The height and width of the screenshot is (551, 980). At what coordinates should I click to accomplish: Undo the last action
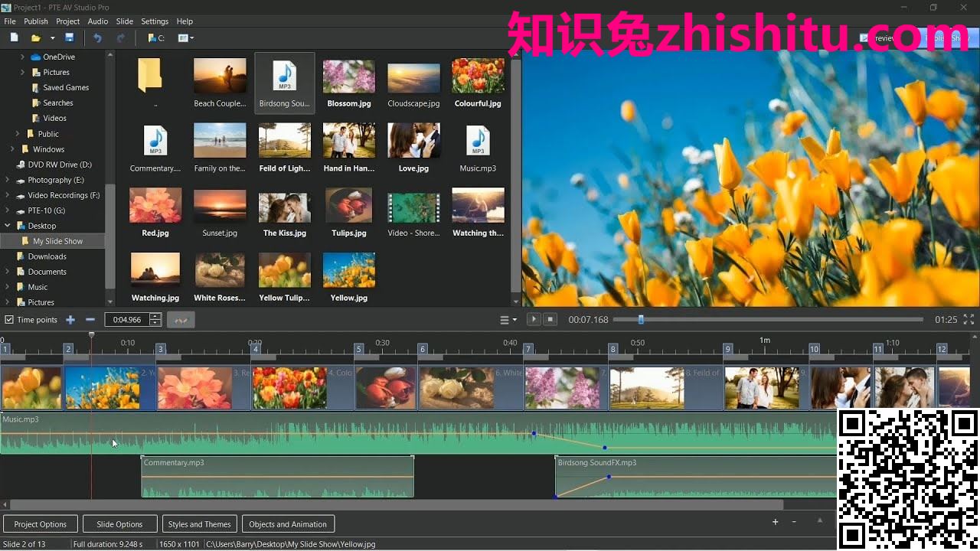pyautogui.click(x=97, y=37)
